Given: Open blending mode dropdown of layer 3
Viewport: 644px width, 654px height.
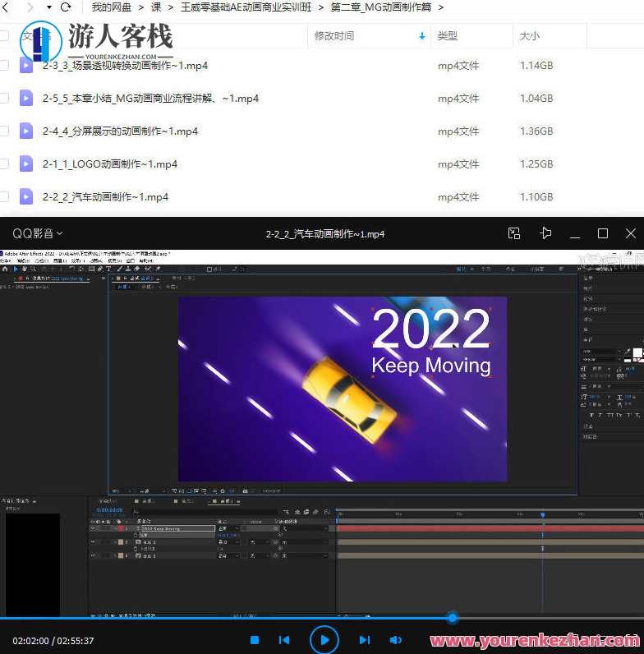Looking at the screenshot, I should pos(228,556).
